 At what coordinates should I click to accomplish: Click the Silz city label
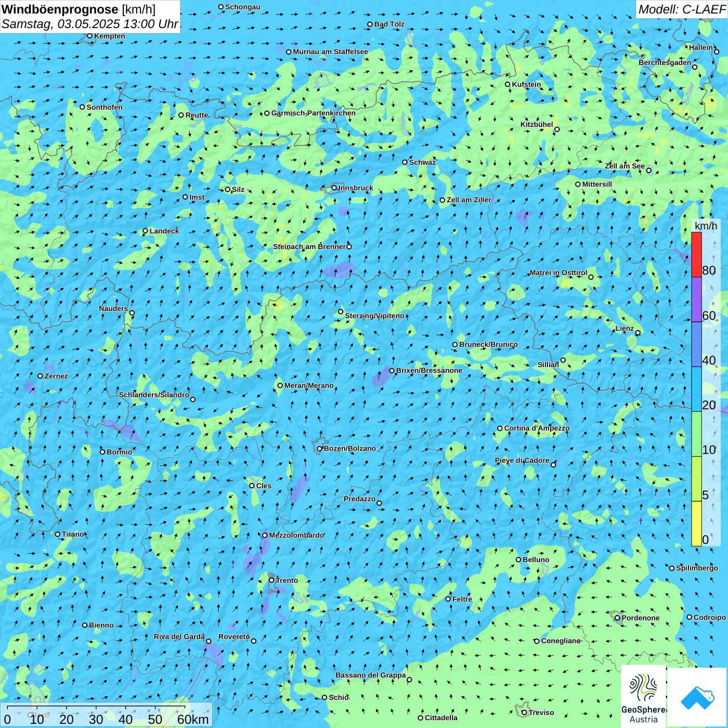[238, 189]
